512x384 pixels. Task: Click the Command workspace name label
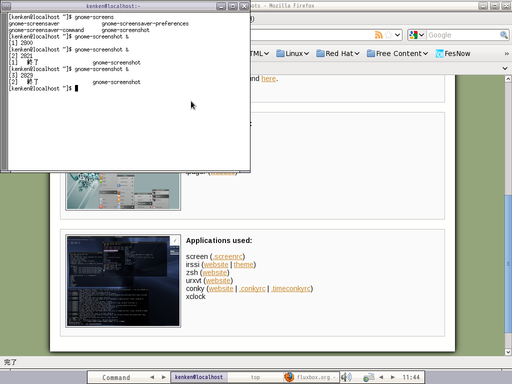click(x=116, y=377)
